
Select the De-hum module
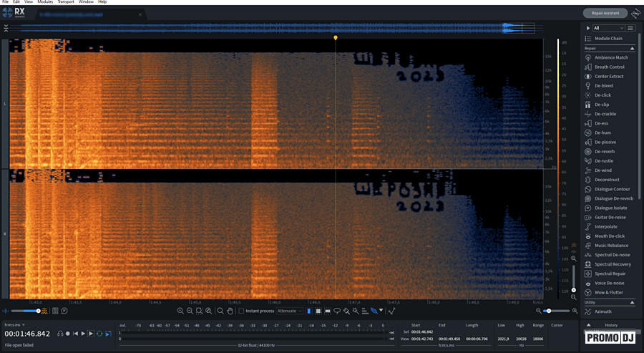coord(601,132)
